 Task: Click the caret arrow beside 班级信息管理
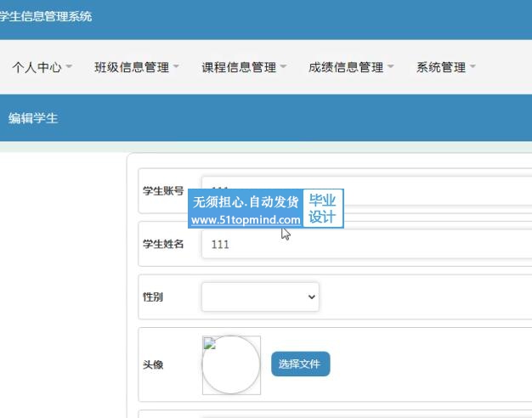point(176,67)
